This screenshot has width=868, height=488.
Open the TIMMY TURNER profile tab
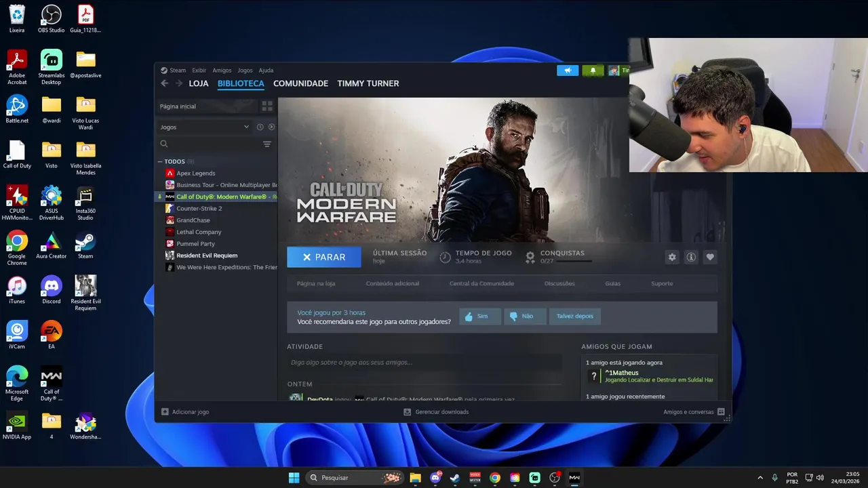tap(368, 83)
